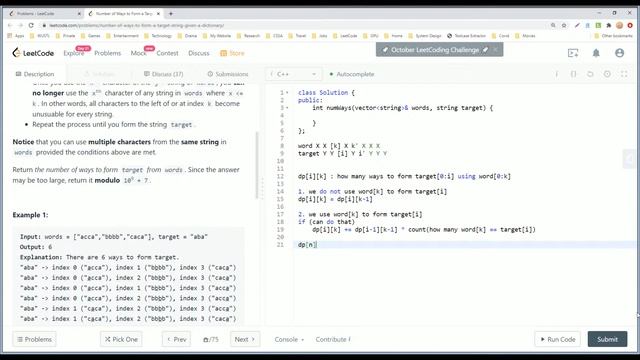Open the Explore menu item

coord(73,53)
